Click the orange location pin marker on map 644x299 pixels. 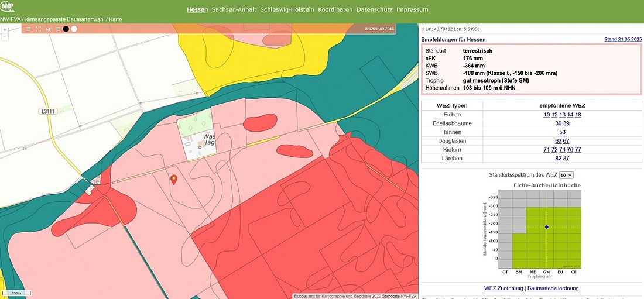[174, 180]
